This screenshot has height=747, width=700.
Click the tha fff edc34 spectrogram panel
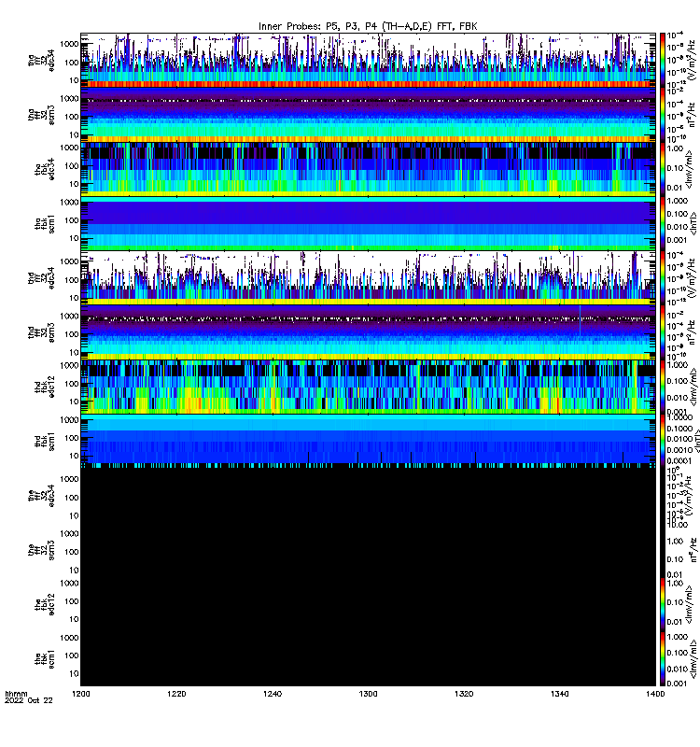[368, 60]
